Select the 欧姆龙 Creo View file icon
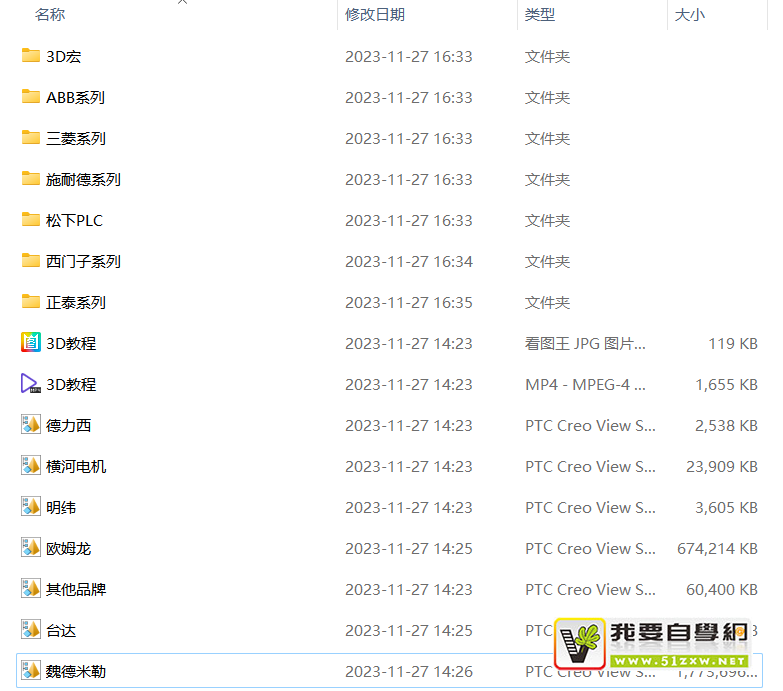Screen dimensions: 783x691 coord(30,548)
